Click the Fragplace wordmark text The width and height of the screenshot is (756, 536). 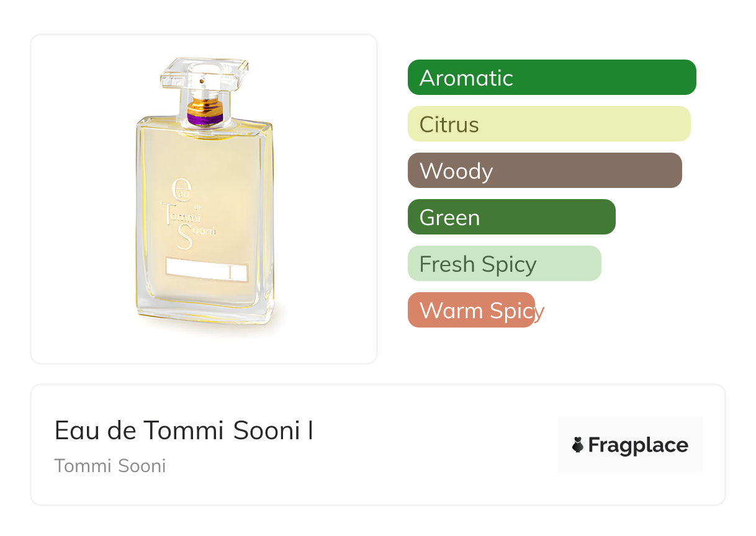(x=638, y=445)
